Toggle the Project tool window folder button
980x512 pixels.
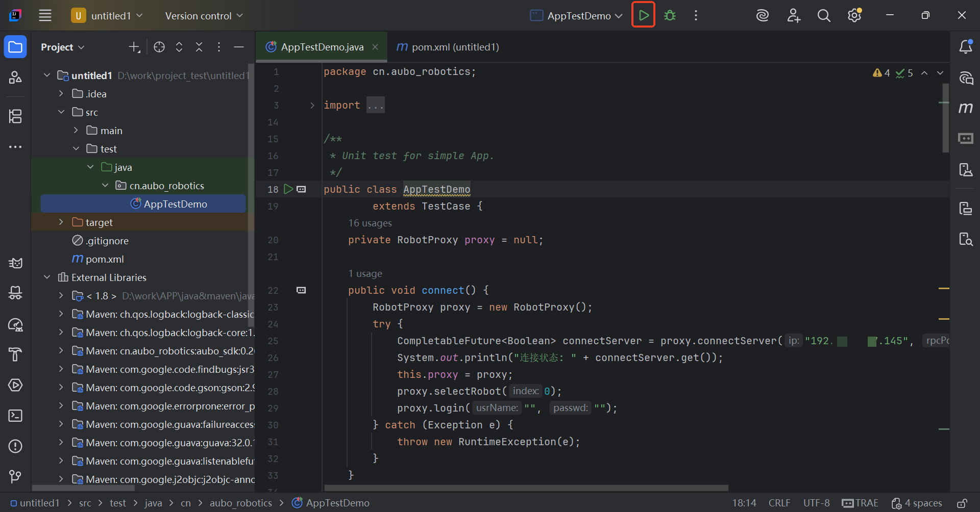[15, 47]
